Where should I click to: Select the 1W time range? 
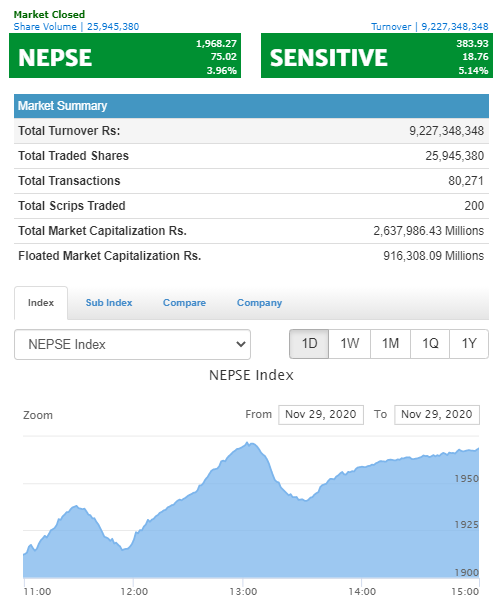(x=350, y=343)
